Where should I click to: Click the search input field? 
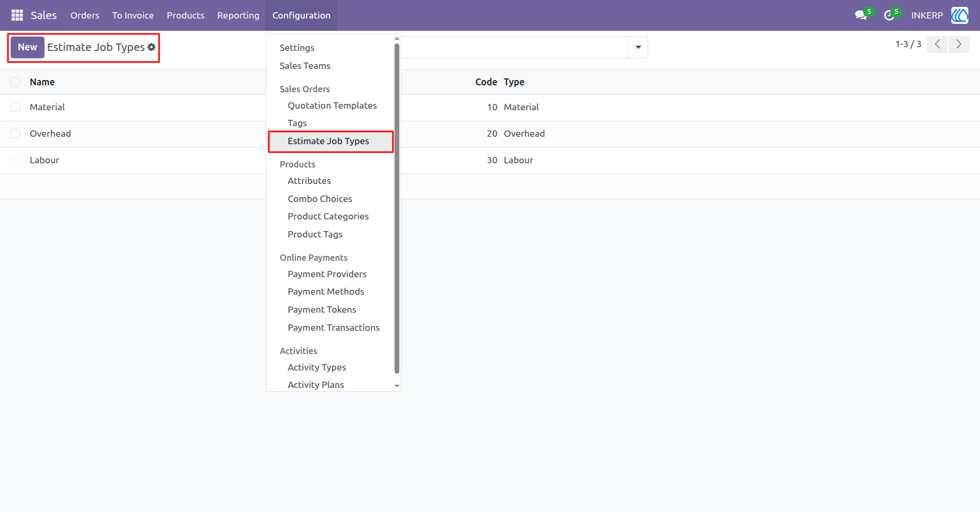[514, 47]
